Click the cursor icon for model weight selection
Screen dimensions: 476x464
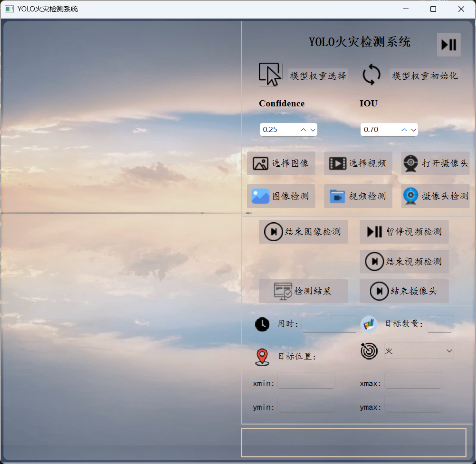270,75
